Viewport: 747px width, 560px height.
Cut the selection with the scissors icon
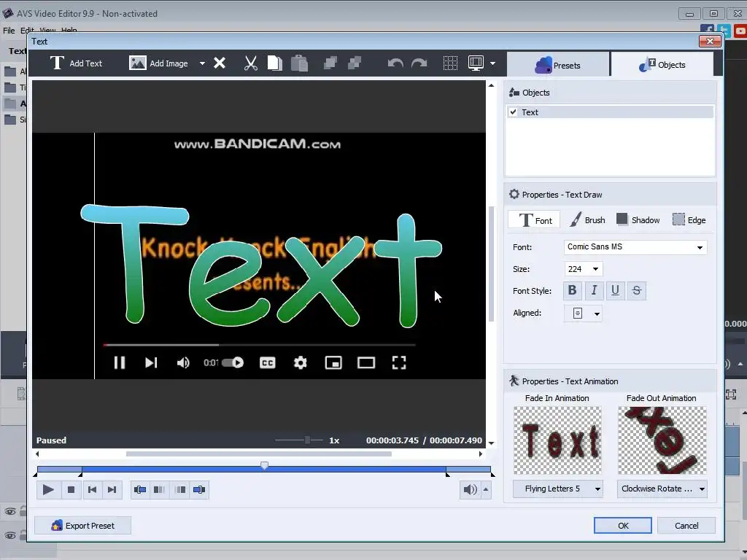(x=251, y=63)
